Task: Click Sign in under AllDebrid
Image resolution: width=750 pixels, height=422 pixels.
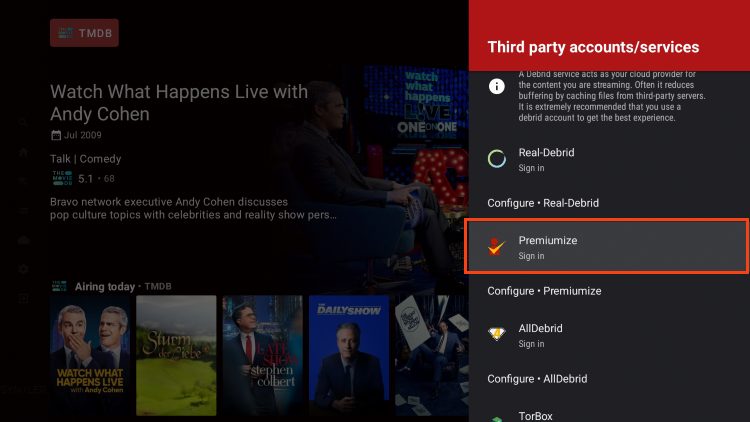Action: 531,344
